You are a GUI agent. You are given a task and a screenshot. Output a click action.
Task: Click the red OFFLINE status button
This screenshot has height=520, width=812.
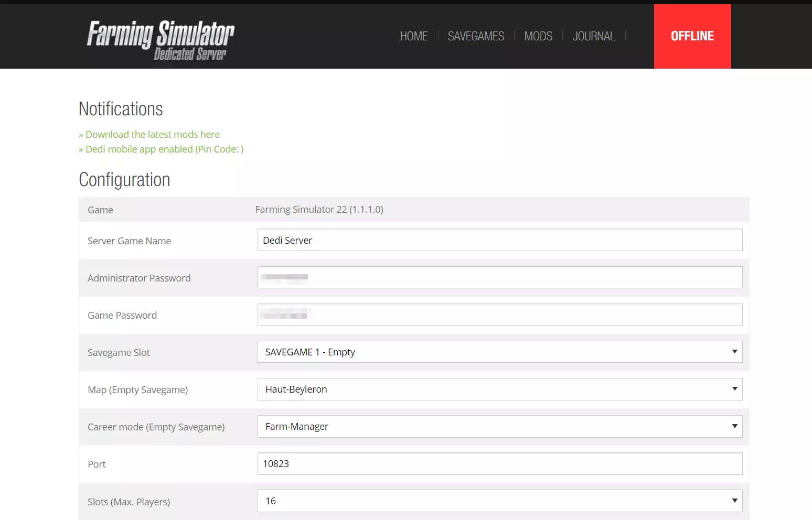click(x=692, y=36)
